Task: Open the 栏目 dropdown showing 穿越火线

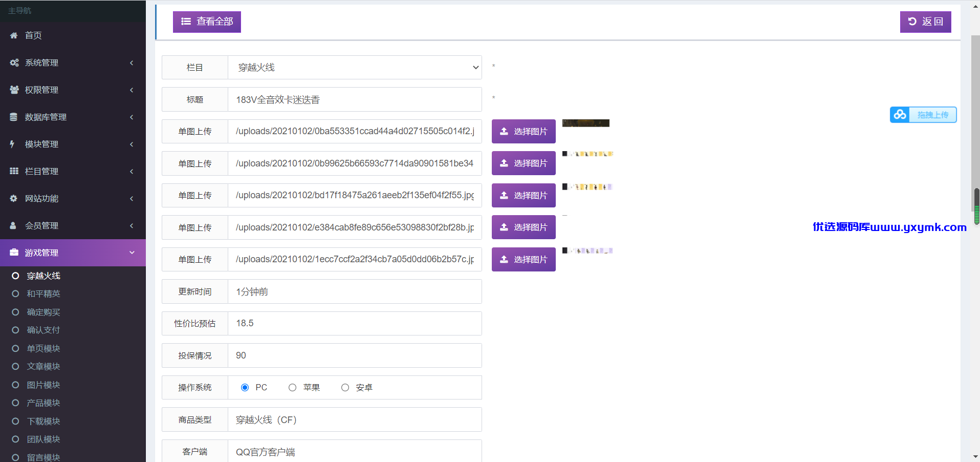Action: pyautogui.click(x=355, y=68)
